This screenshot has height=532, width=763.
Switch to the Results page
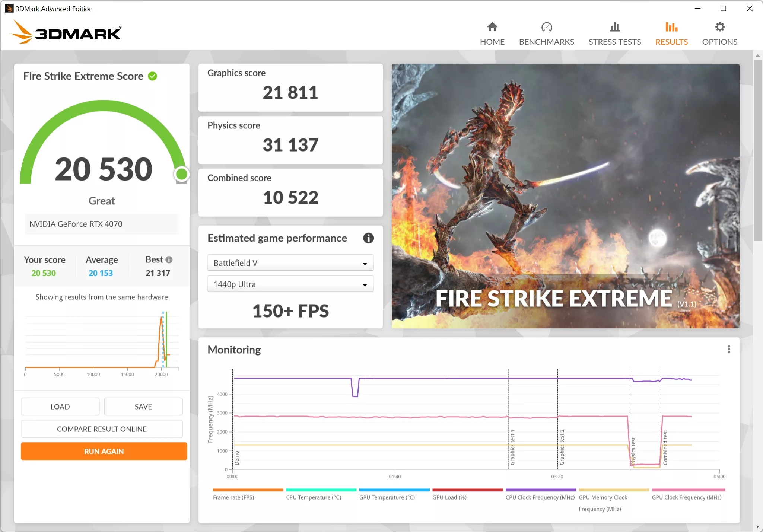click(671, 33)
